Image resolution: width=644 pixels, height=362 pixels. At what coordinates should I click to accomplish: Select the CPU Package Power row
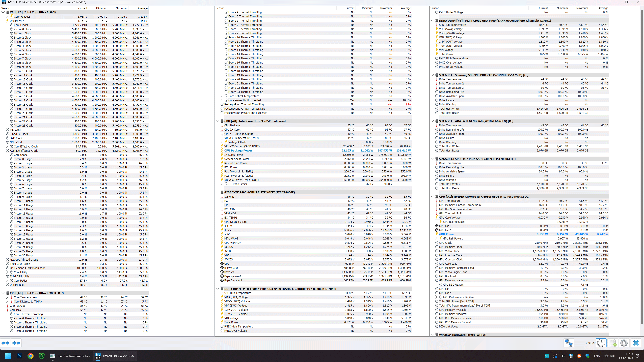pyautogui.click(x=238, y=150)
